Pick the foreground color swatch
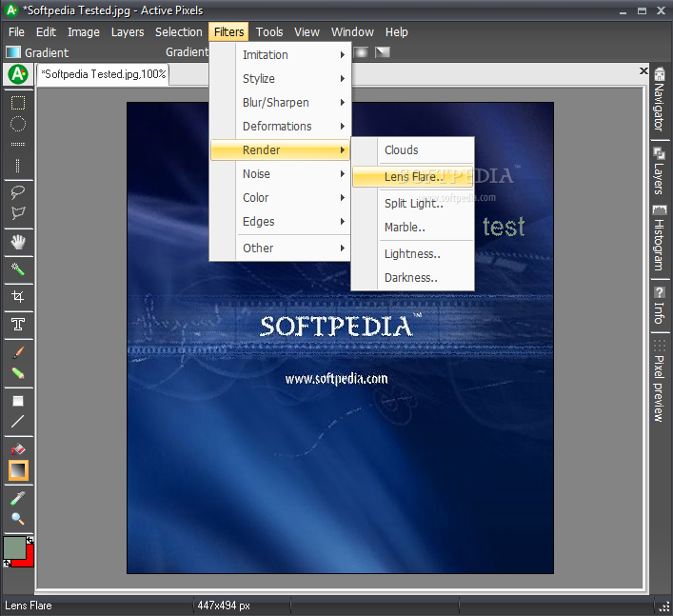The height and width of the screenshot is (616, 673). pos(14,547)
